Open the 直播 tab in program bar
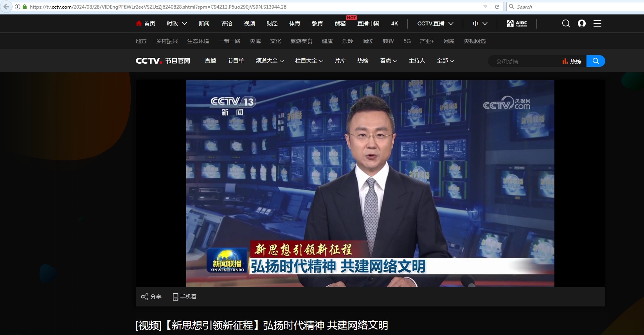644x335 pixels. 210,61
